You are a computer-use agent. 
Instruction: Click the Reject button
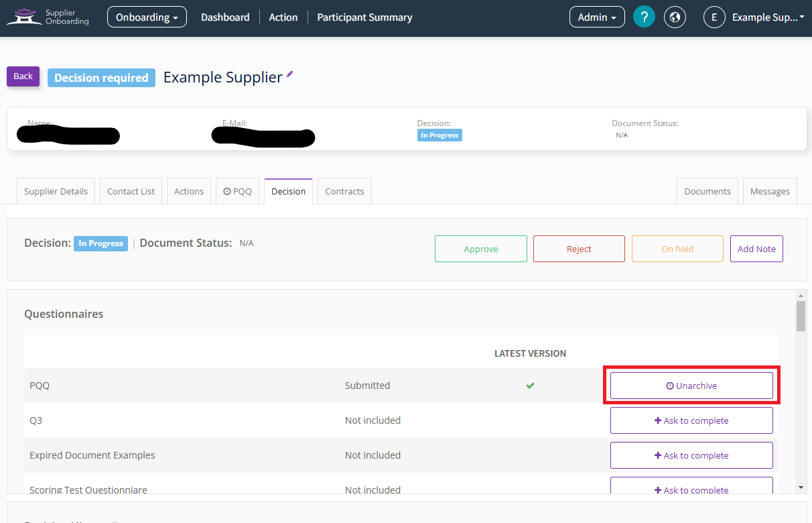pos(579,249)
